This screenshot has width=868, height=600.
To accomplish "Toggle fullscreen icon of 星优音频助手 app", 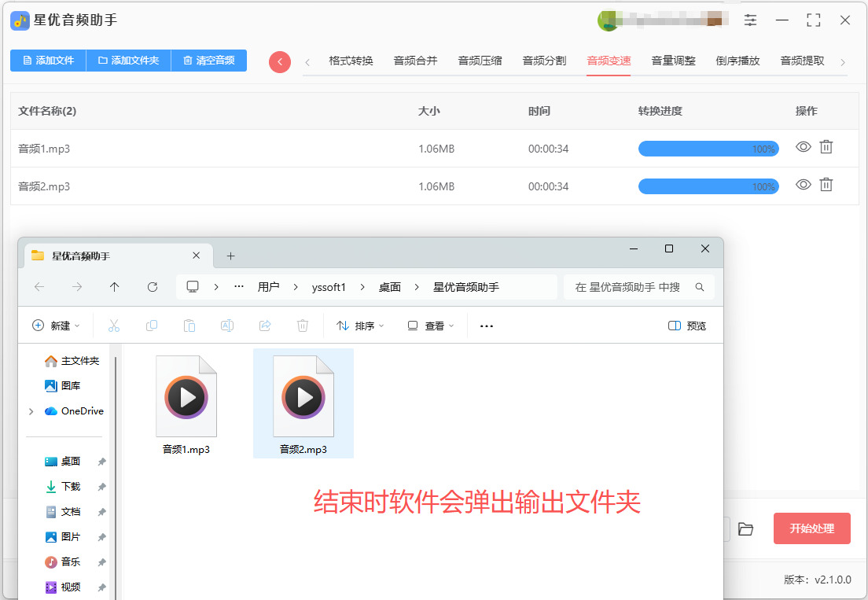I will (813, 20).
